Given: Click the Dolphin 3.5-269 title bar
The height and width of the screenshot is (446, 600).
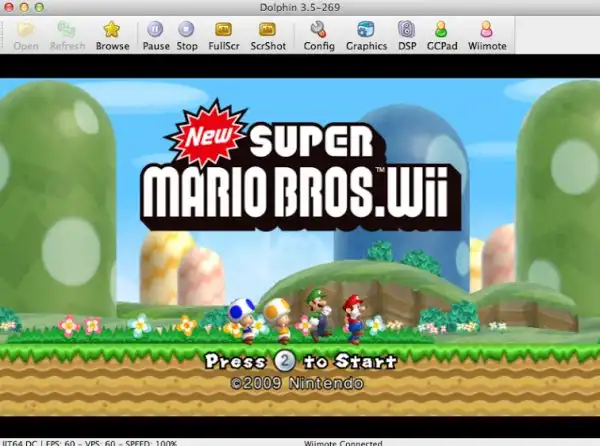Looking at the screenshot, I should coord(301,7).
